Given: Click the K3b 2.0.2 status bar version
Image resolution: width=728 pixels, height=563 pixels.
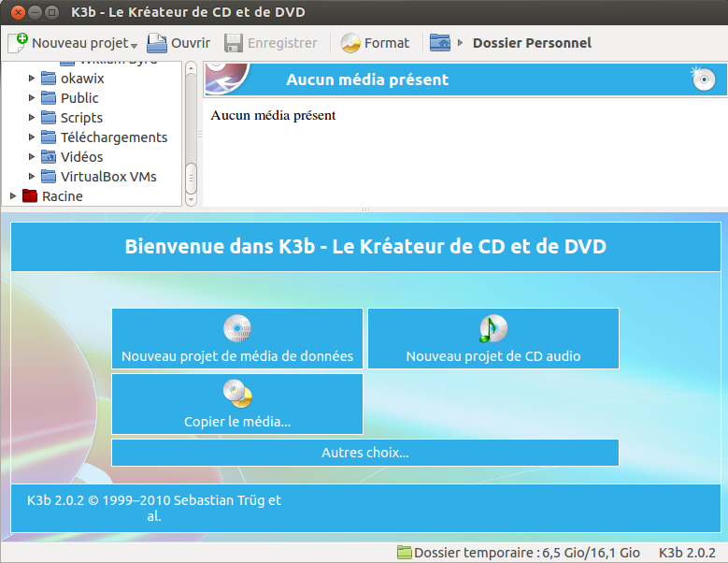Looking at the screenshot, I should click(687, 553).
